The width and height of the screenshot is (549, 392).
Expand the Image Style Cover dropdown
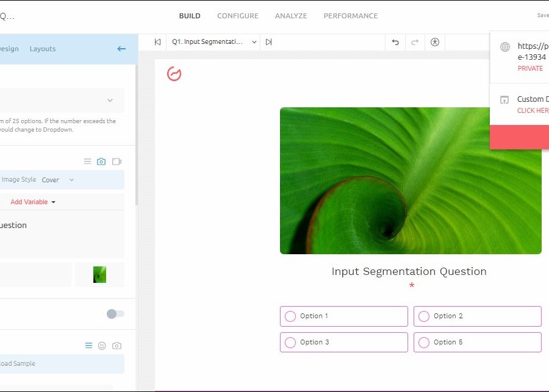(x=58, y=180)
